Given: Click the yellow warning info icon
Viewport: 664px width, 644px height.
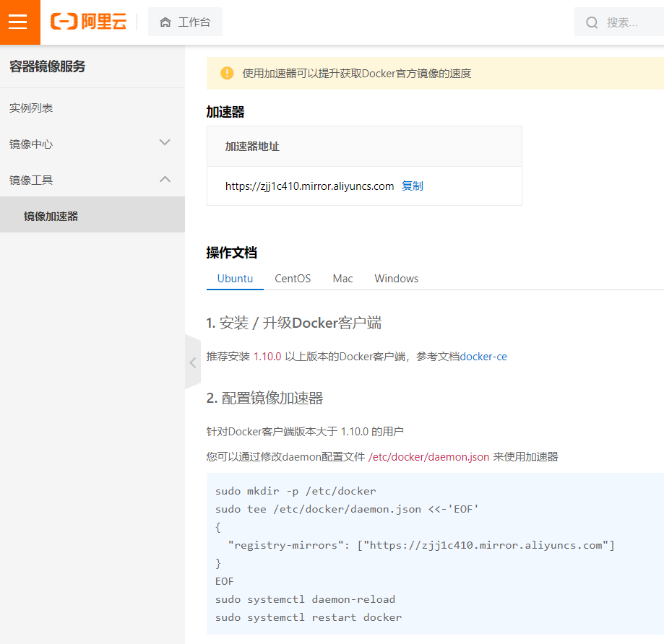Looking at the screenshot, I should tap(227, 73).
